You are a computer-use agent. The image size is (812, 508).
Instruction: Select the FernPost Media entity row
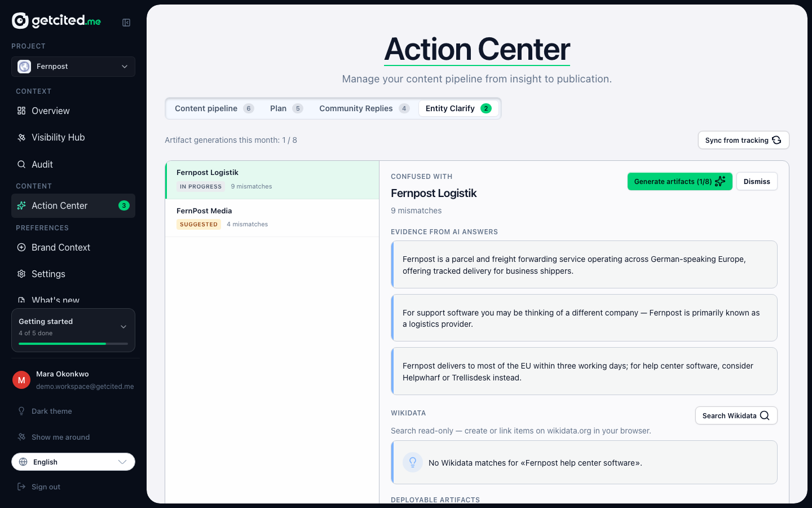click(x=272, y=218)
